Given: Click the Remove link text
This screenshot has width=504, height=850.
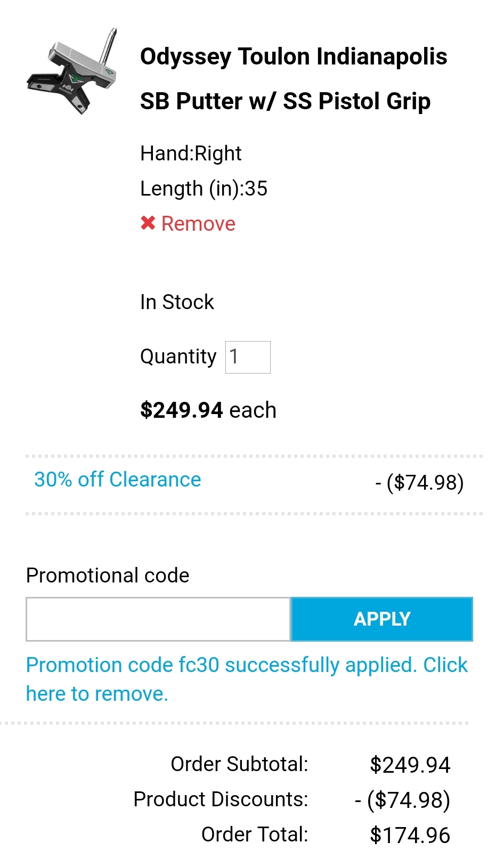Looking at the screenshot, I should [198, 224].
